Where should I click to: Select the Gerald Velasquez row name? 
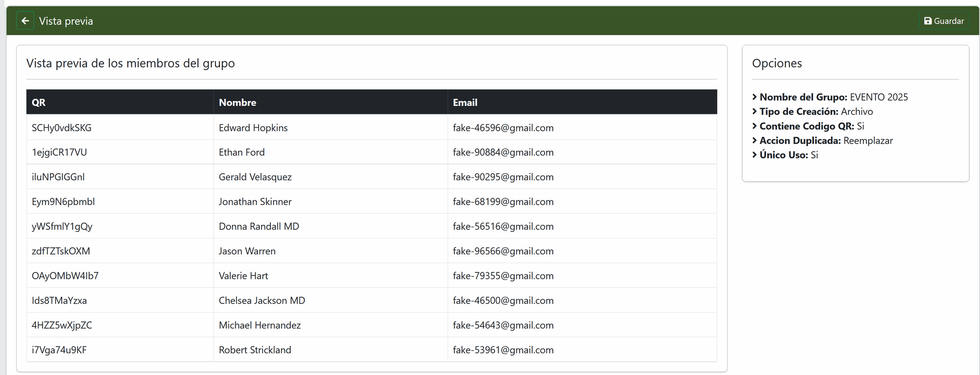255,177
